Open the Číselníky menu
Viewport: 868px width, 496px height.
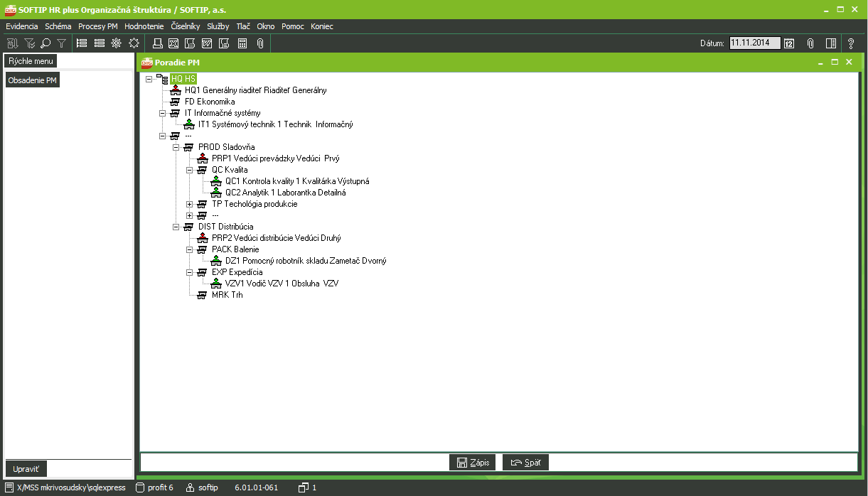pyautogui.click(x=186, y=26)
